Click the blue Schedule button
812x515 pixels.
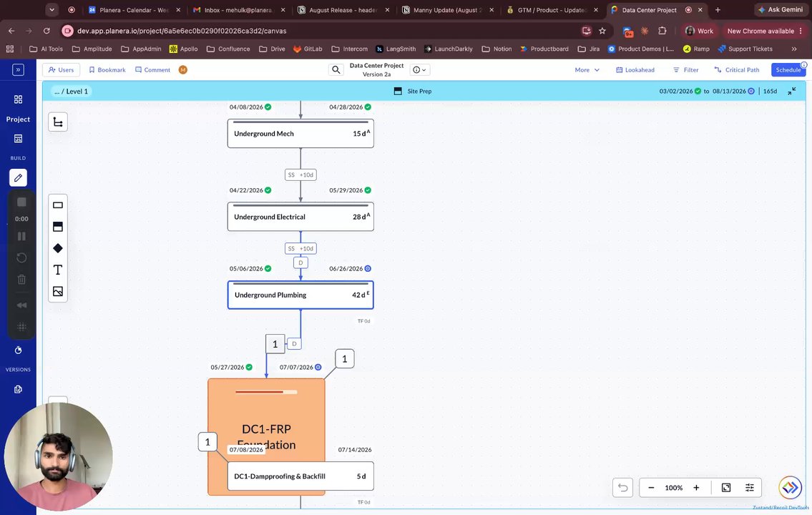pyautogui.click(x=788, y=70)
